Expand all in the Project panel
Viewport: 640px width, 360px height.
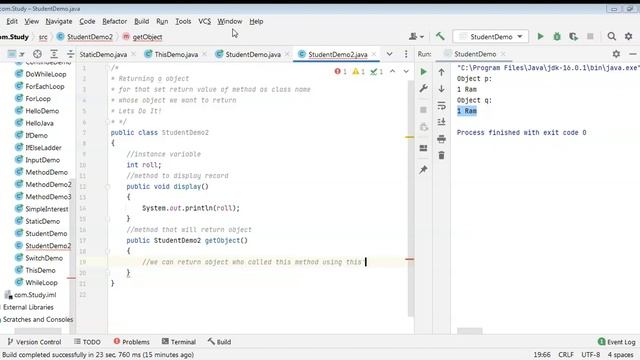click(x=54, y=54)
